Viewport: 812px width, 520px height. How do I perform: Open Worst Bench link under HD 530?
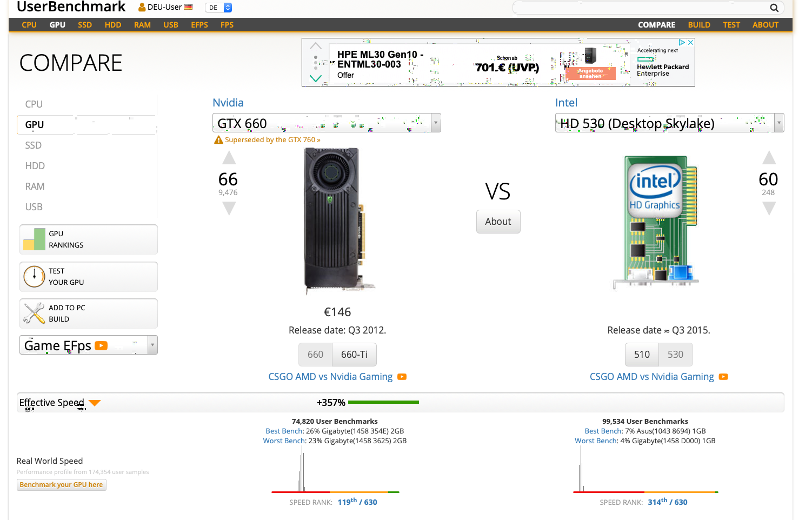596,441
